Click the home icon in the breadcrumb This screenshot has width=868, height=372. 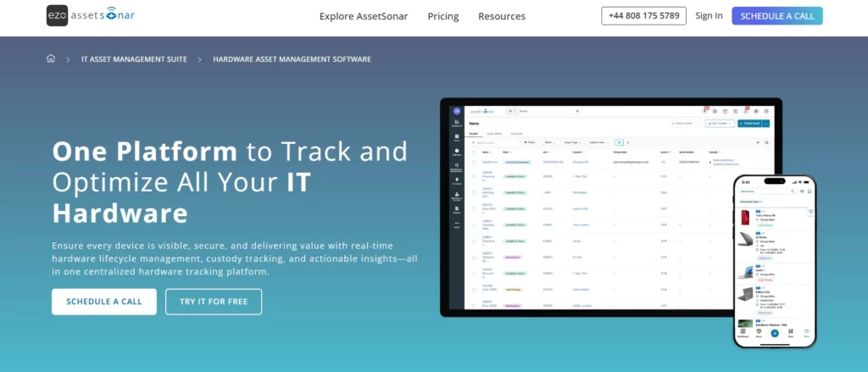coord(51,59)
